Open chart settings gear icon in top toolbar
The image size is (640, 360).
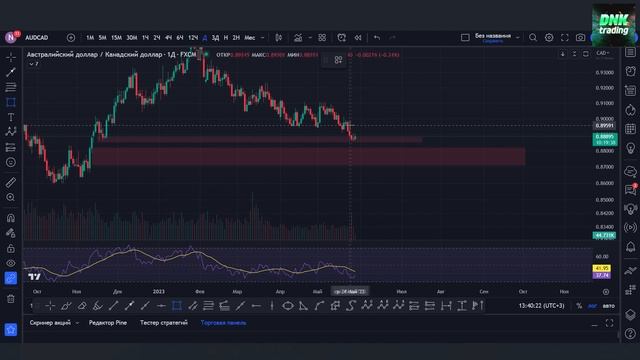(549, 38)
